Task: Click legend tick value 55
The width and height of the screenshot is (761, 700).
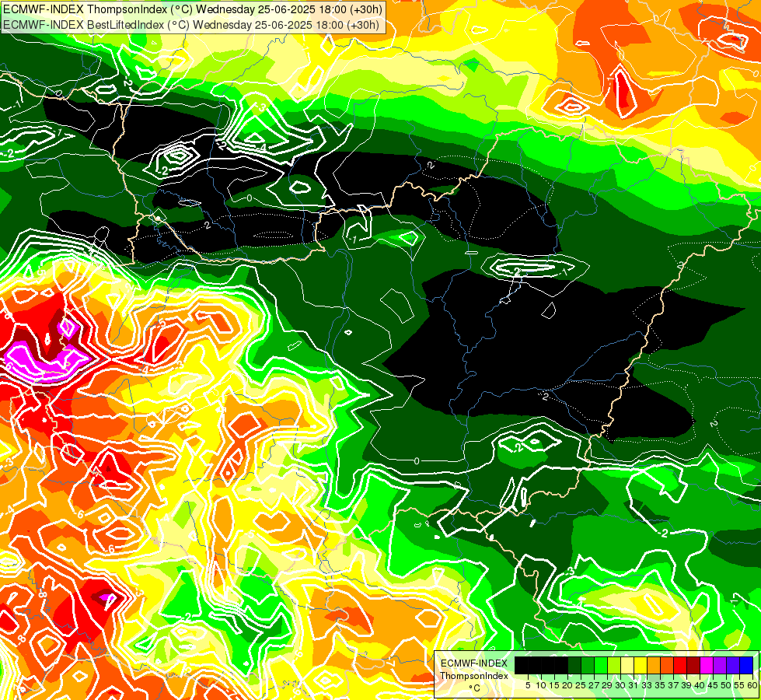Action: pyautogui.click(x=740, y=685)
